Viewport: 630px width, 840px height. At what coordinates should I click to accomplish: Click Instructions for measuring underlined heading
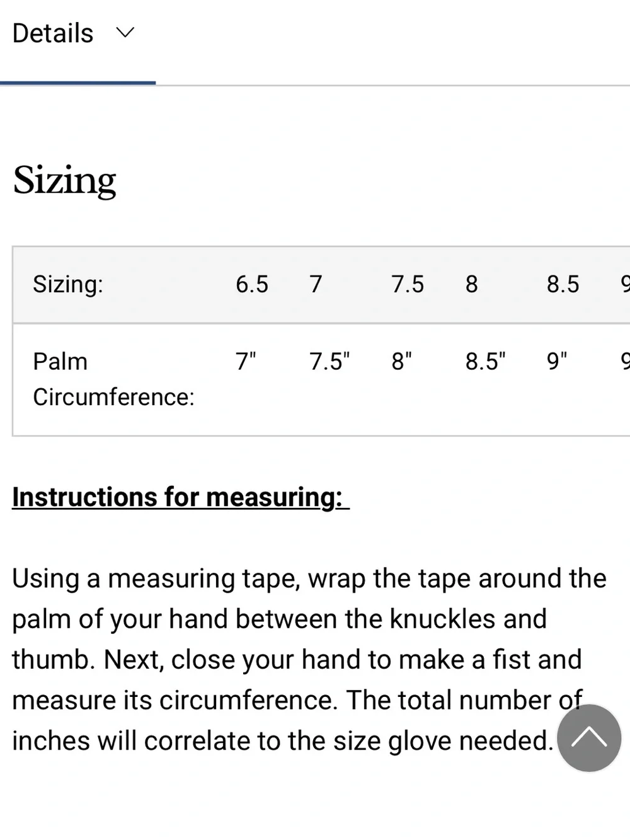coord(181,498)
